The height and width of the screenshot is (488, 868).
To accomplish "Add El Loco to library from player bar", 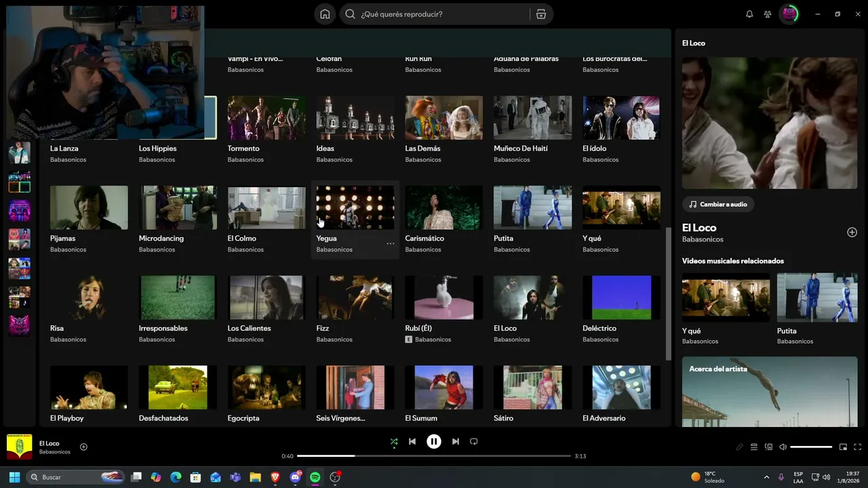I will (x=83, y=447).
